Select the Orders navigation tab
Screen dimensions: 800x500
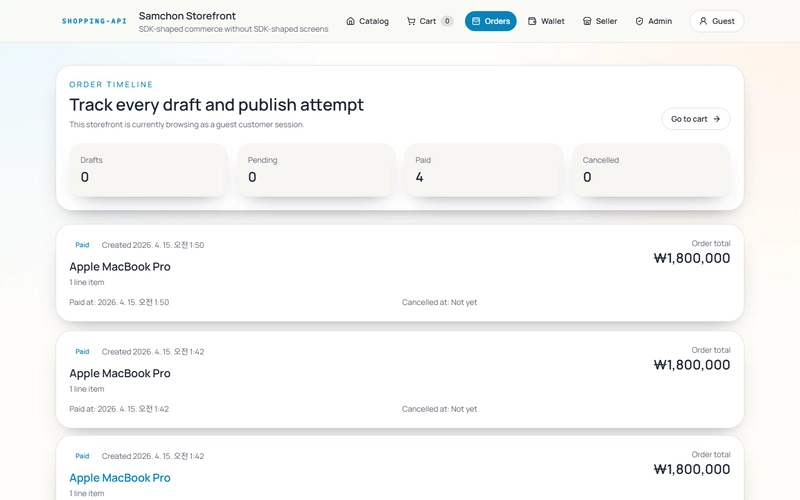click(x=490, y=21)
